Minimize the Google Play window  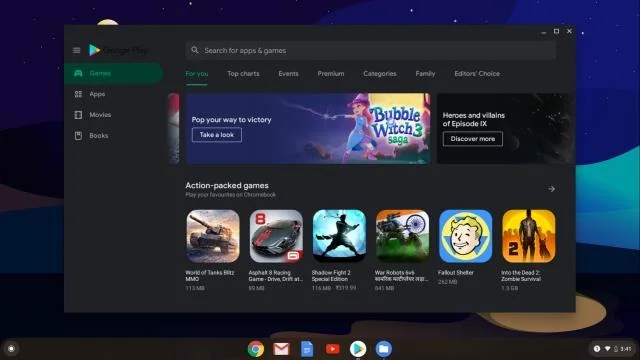tap(543, 32)
